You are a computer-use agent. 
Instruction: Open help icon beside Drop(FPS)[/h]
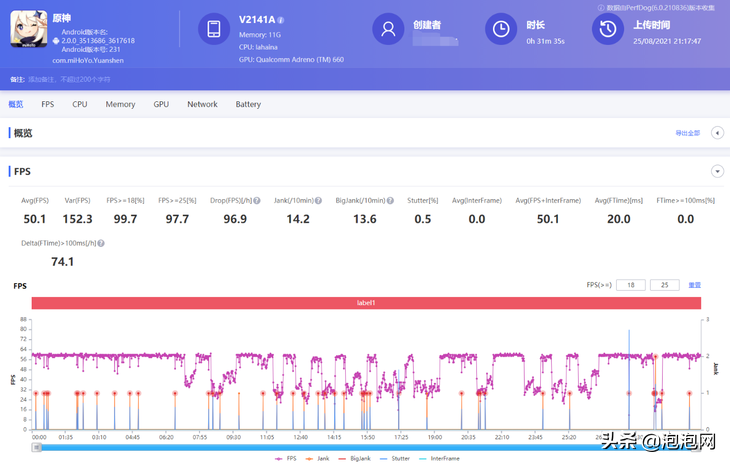click(x=257, y=201)
